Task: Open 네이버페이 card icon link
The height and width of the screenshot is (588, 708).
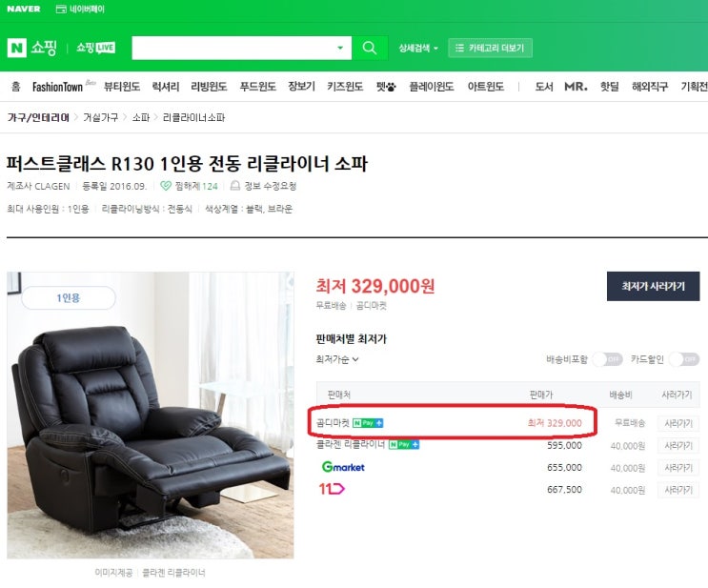Action: point(62,9)
